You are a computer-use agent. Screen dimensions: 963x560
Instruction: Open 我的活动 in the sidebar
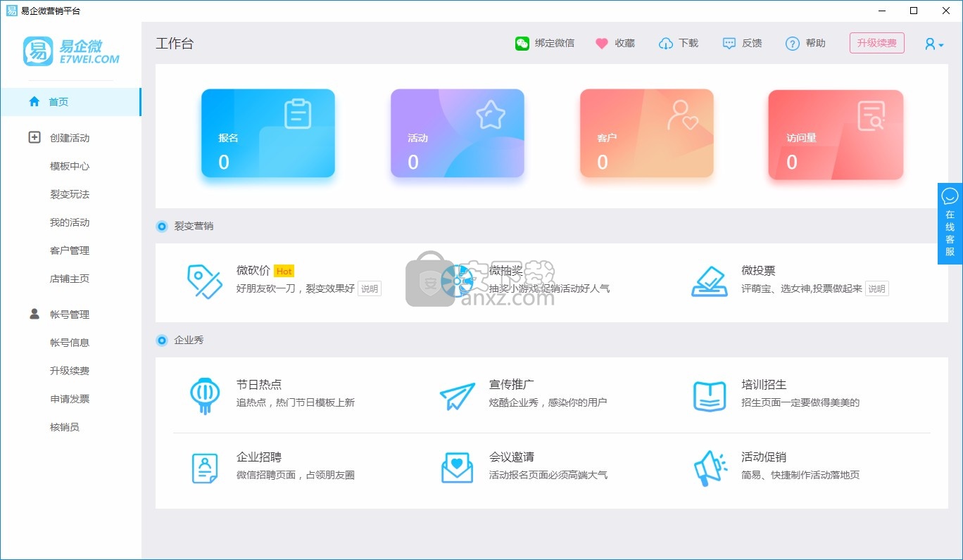click(70, 222)
